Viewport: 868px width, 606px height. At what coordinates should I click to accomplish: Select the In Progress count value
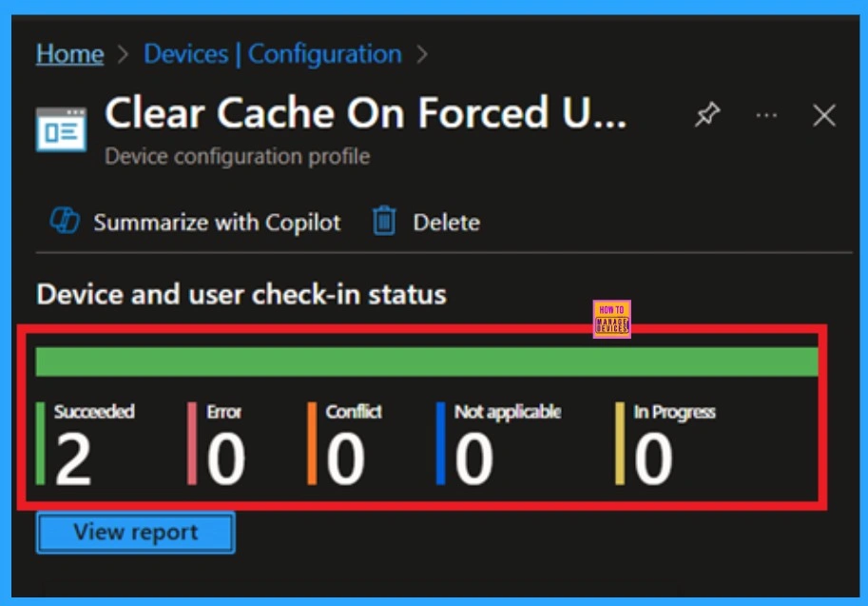tap(653, 459)
